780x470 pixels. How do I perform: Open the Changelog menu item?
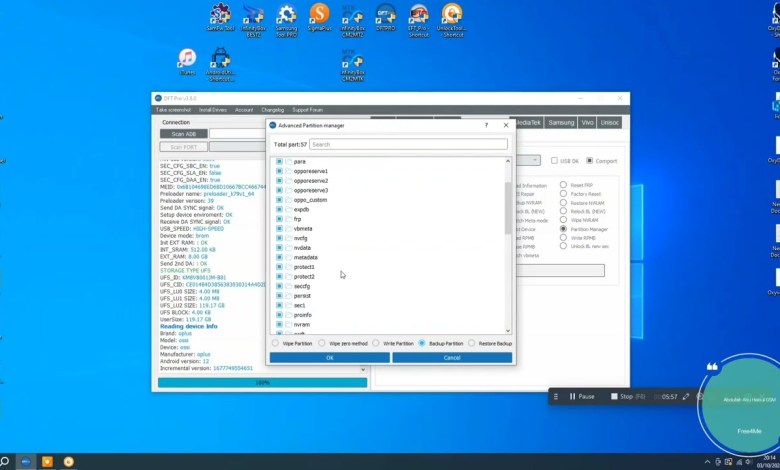[273, 110]
